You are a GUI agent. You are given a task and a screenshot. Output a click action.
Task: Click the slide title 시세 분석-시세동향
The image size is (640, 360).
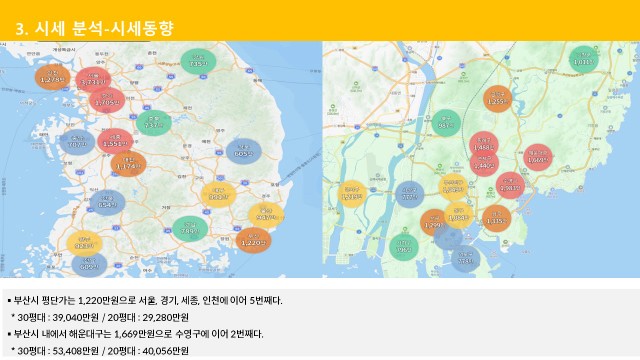point(95,28)
